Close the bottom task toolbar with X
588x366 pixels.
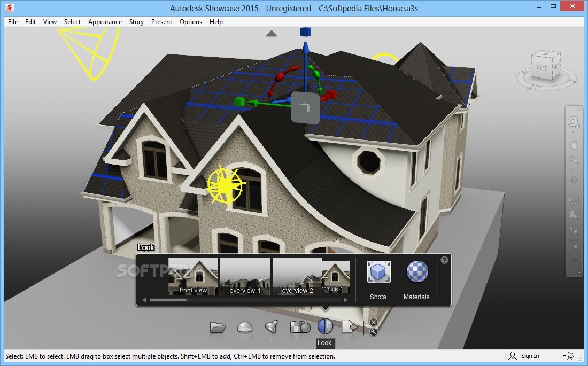[373, 322]
